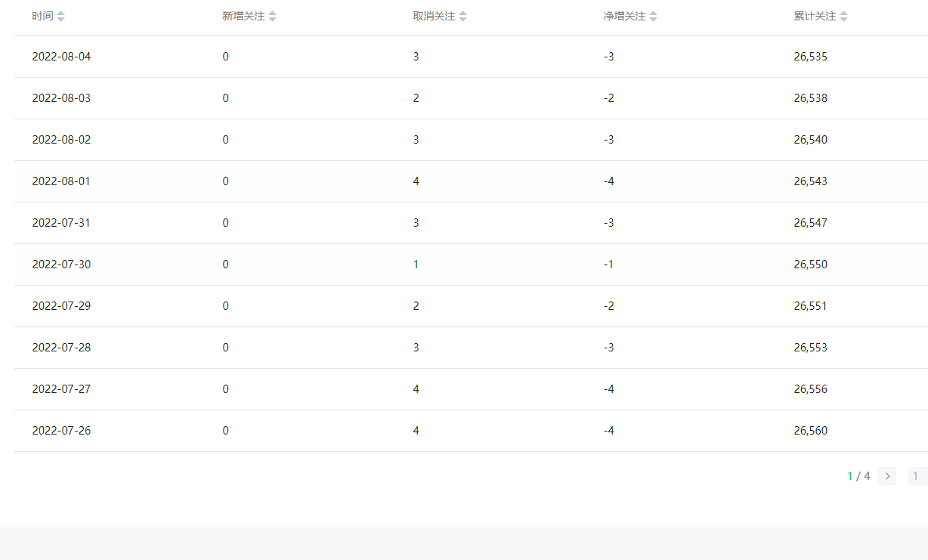
Task: Toggle sort arrows on 取消关注 column
Action: coord(463,17)
